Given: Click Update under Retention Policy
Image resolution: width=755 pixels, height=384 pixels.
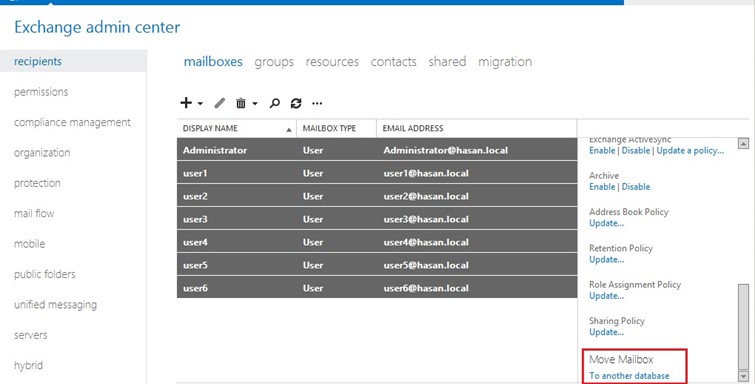Looking at the screenshot, I should coord(606,259).
